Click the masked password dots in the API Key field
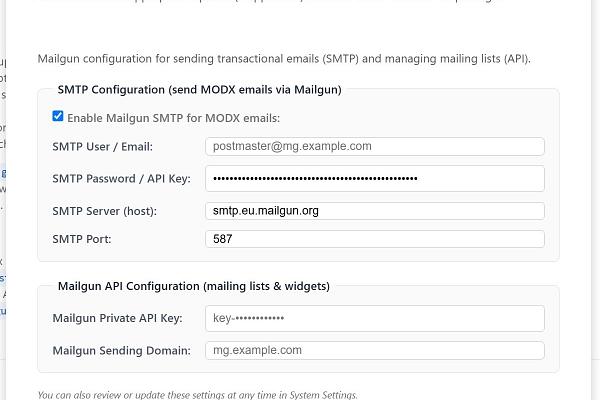This screenshot has height=400, width=600. tap(315, 179)
